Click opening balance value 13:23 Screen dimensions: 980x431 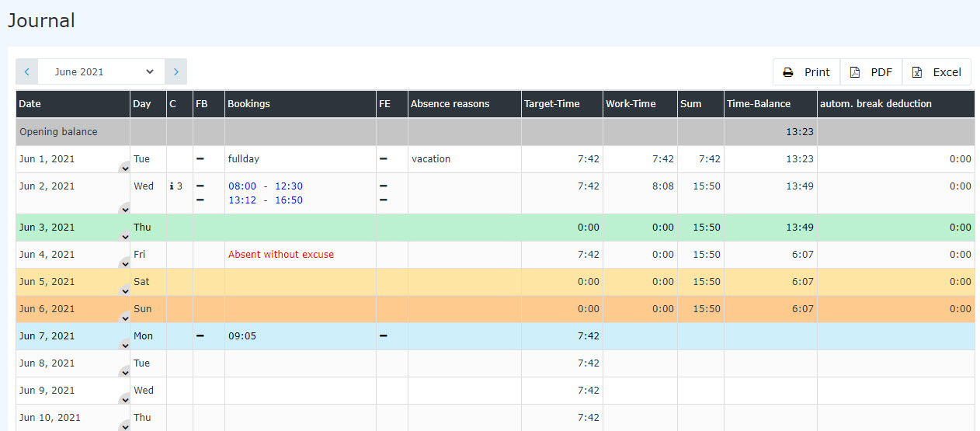pos(800,132)
